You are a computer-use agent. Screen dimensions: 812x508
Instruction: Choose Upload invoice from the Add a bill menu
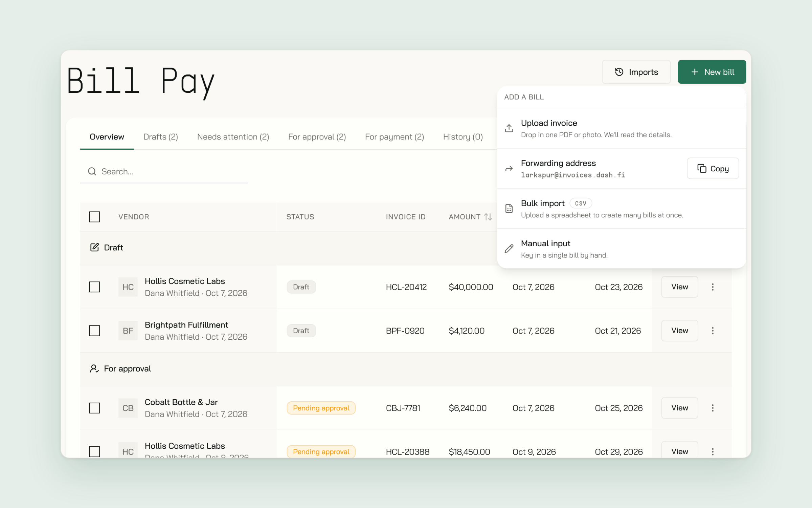622,128
